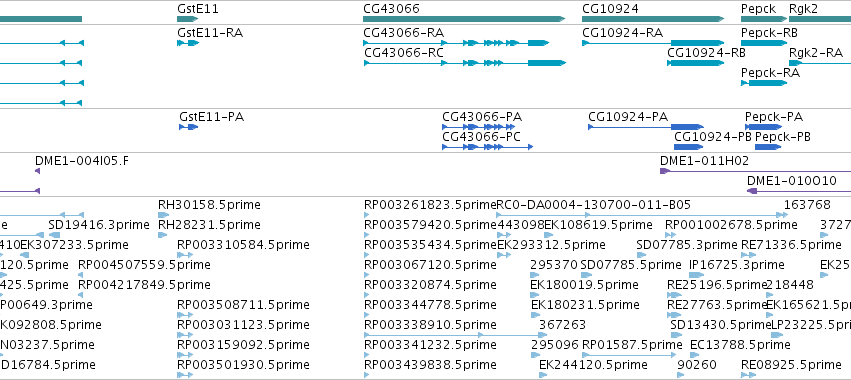Click DME1-004I05.F purple arrowhead
Viewport: 851px width, 380px height.
point(37,171)
